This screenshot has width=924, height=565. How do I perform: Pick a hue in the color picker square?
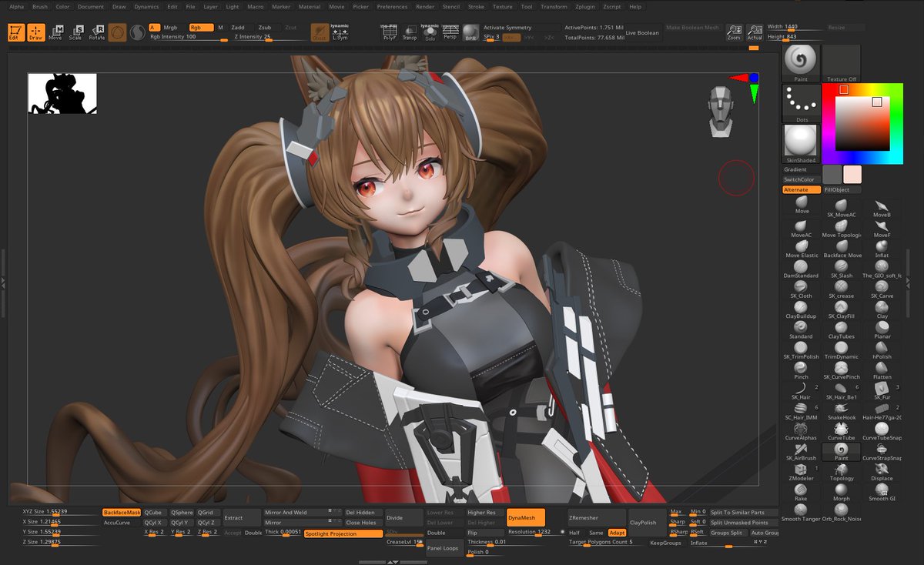pos(862,124)
